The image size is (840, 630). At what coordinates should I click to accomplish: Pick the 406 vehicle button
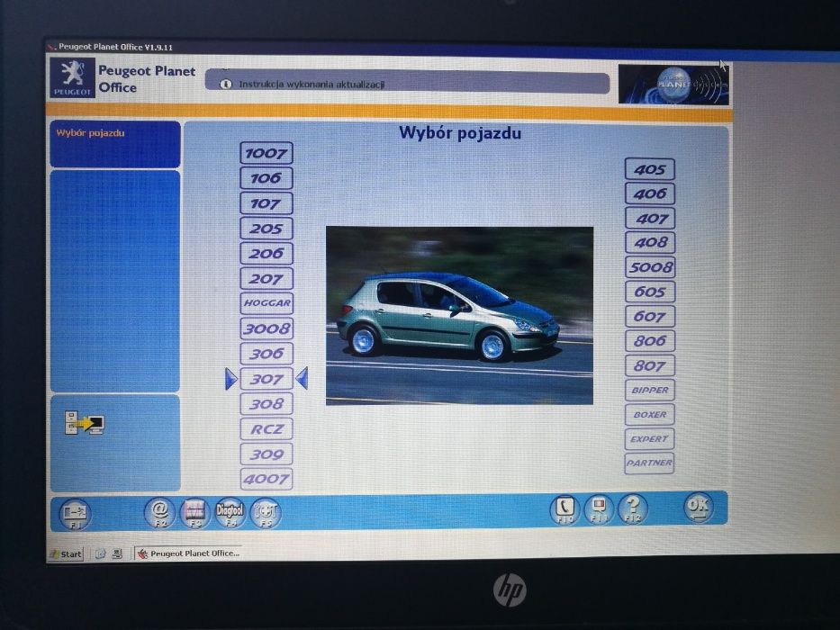(650, 193)
